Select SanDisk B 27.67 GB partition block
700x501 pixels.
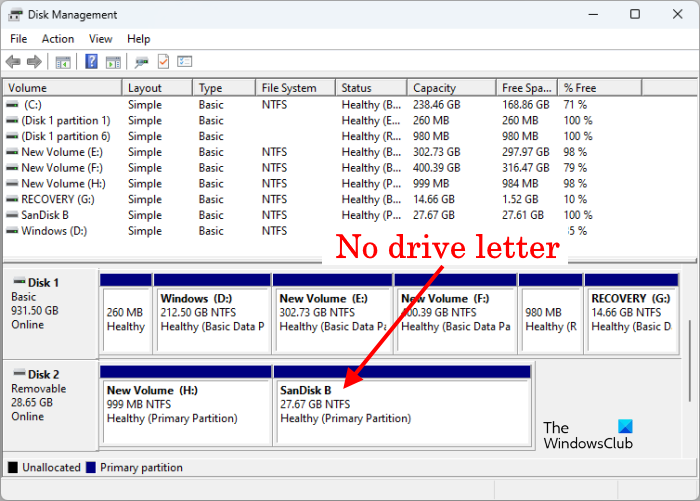pos(402,405)
